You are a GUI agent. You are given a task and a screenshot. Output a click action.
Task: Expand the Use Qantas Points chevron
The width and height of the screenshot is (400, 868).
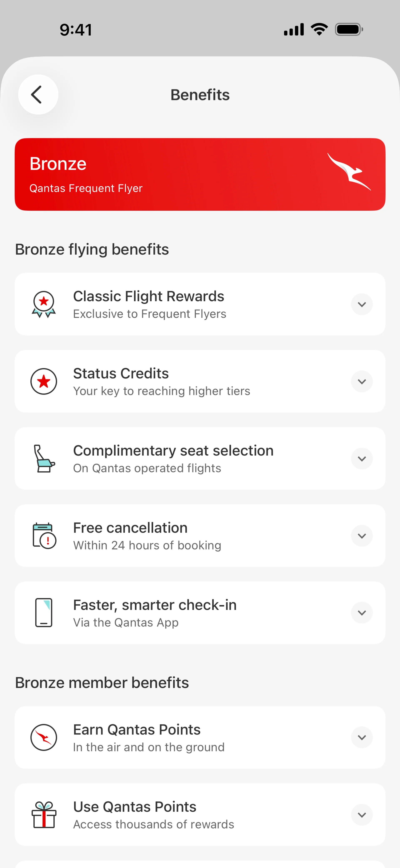pos(361,815)
